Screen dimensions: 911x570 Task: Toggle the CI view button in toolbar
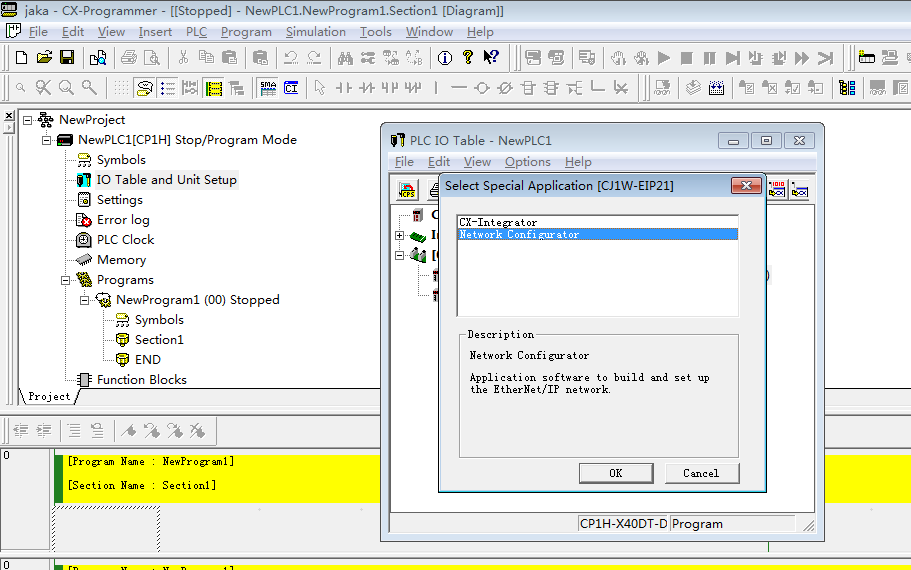tap(291, 88)
